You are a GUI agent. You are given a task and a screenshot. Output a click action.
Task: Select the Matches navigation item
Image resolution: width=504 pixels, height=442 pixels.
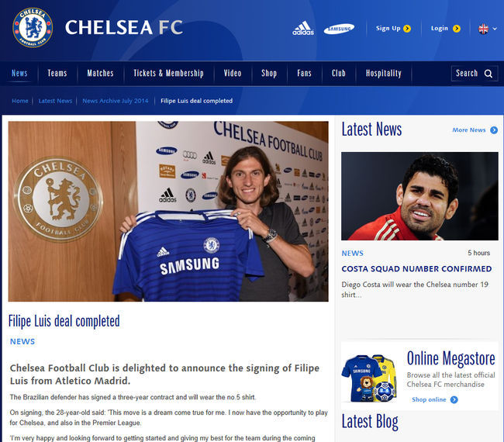point(100,74)
